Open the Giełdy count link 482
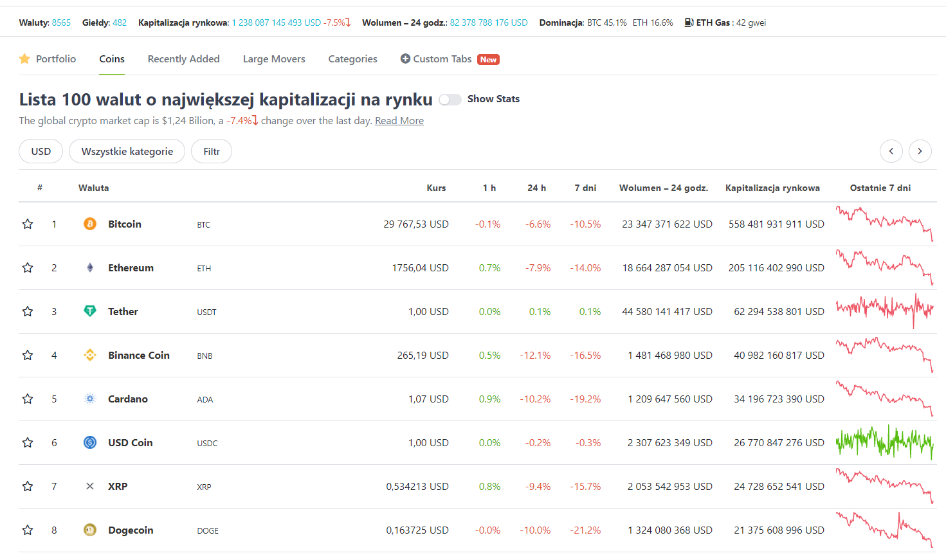Screen dimensions: 946x560 pos(120,23)
